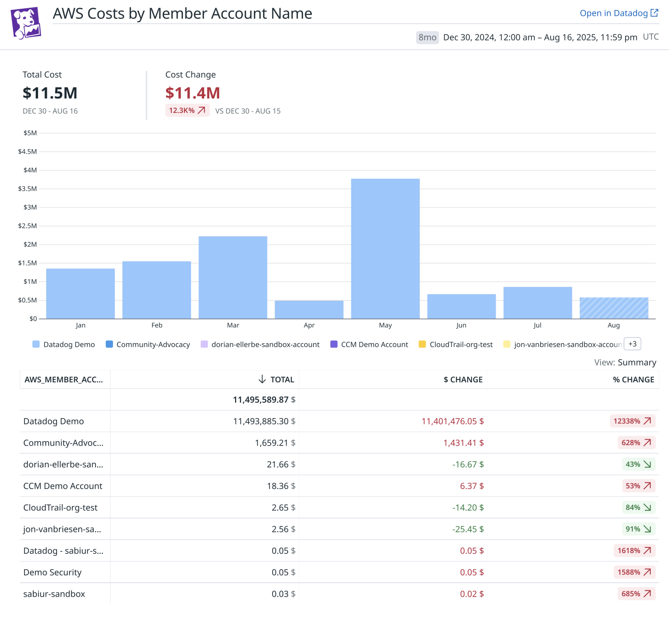Screen dimensions: 669x644
Task: Click the 11,493,885.30 $ total value
Action: click(265, 421)
